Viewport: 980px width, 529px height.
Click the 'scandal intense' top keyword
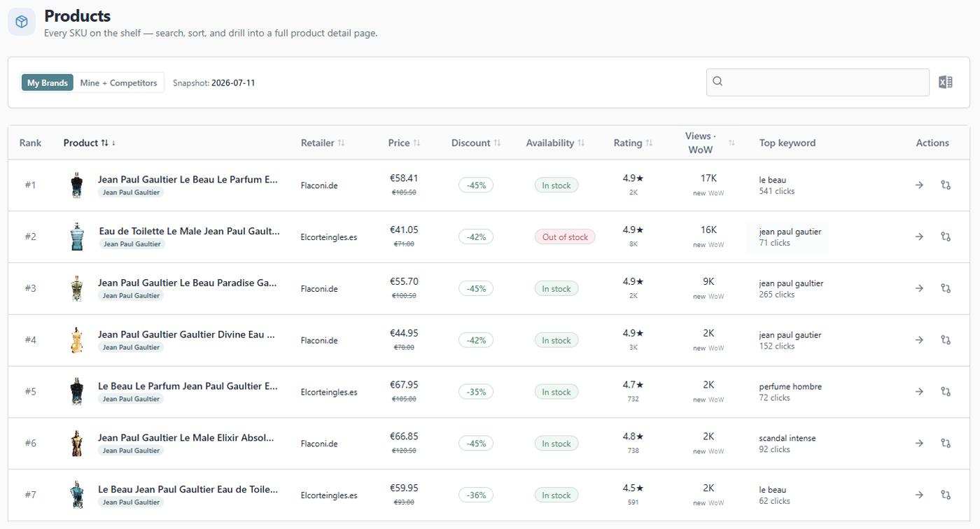(x=787, y=438)
